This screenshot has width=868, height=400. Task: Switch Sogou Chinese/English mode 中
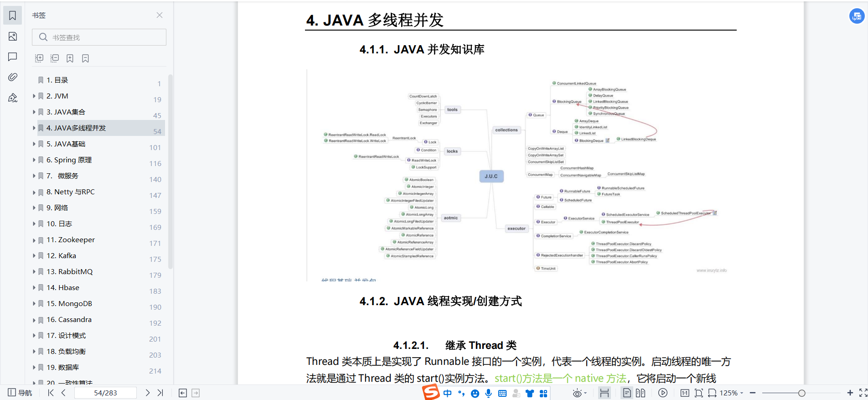[x=448, y=393]
